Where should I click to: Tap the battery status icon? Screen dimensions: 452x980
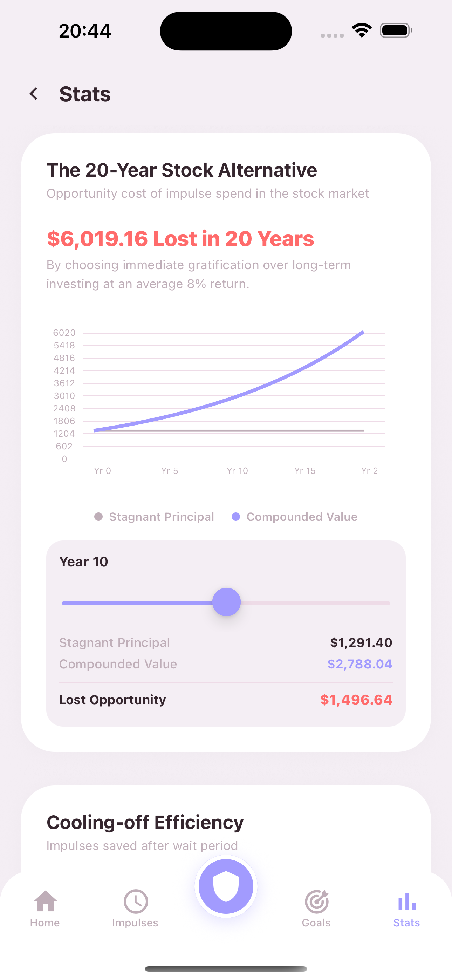pyautogui.click(x=396, y=30)
